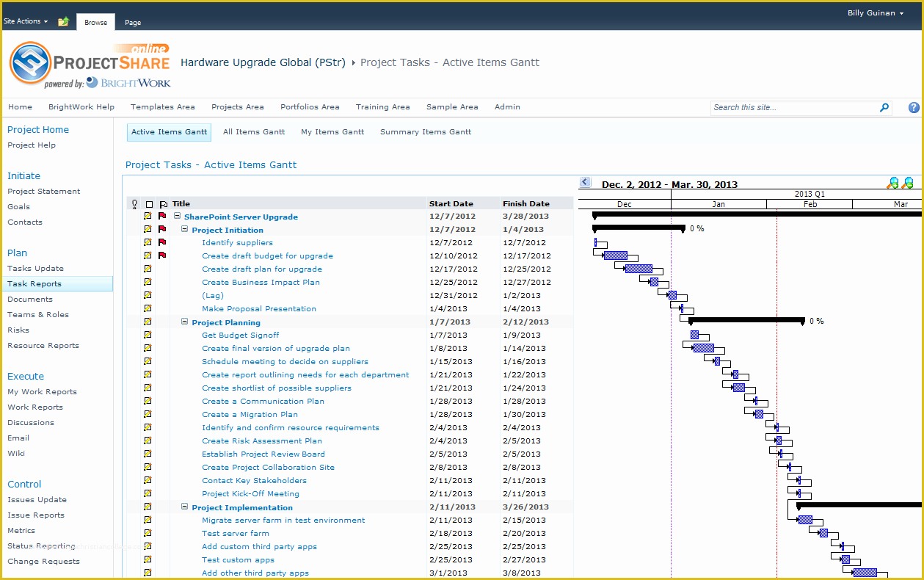Sort by the Finish Date column header

pos(526,204)
